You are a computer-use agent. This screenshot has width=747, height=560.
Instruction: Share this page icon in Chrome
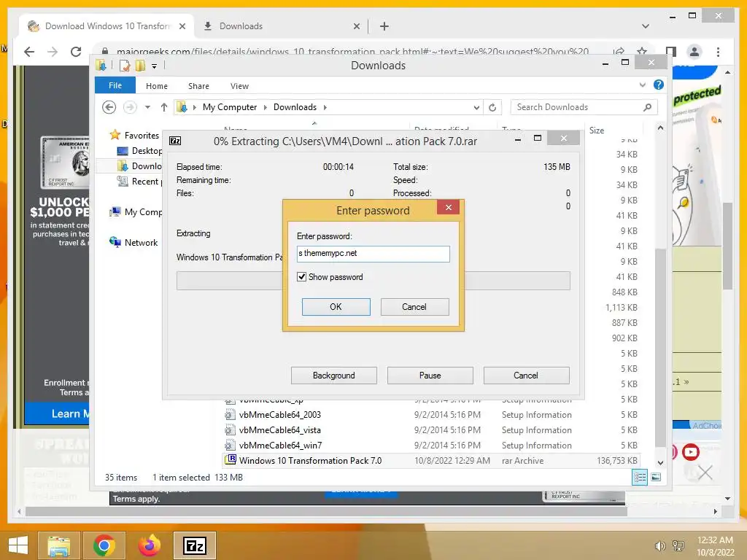pyautogui.click(x=619, y=52)
